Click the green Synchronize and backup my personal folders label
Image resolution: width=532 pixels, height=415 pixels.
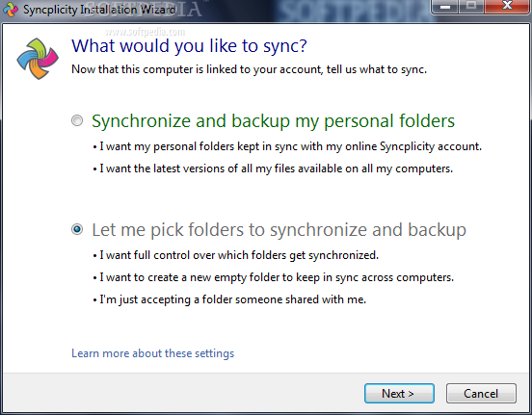(273, 121)
